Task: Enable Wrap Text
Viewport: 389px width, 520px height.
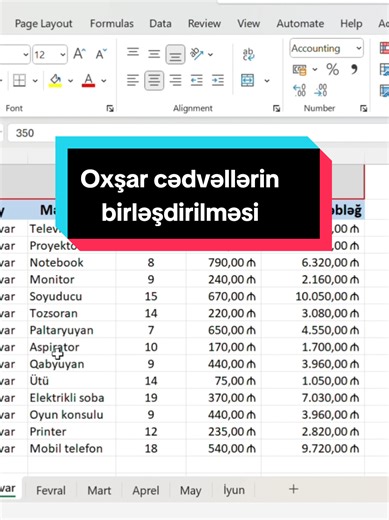Action: click(x=248, y=54)
